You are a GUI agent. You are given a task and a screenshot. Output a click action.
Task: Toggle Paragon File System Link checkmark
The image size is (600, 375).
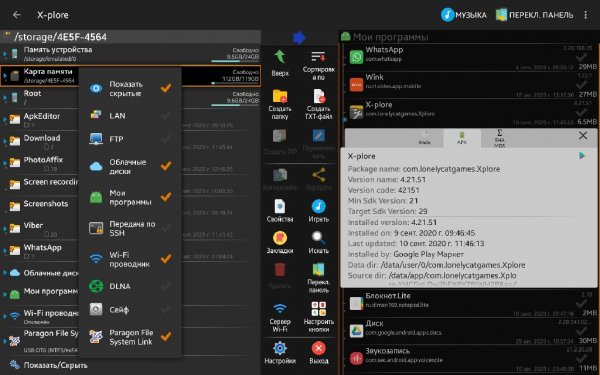(x=166, y=337)
